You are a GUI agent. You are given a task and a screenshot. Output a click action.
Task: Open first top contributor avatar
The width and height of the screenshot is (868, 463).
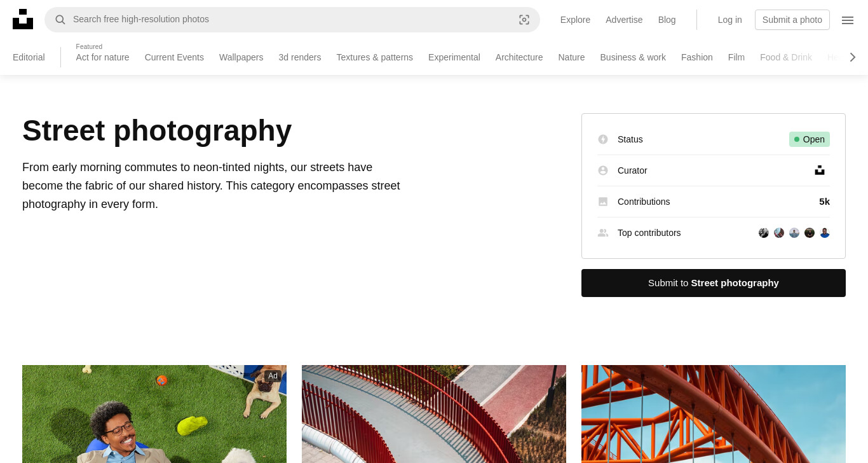coord(764,233)
